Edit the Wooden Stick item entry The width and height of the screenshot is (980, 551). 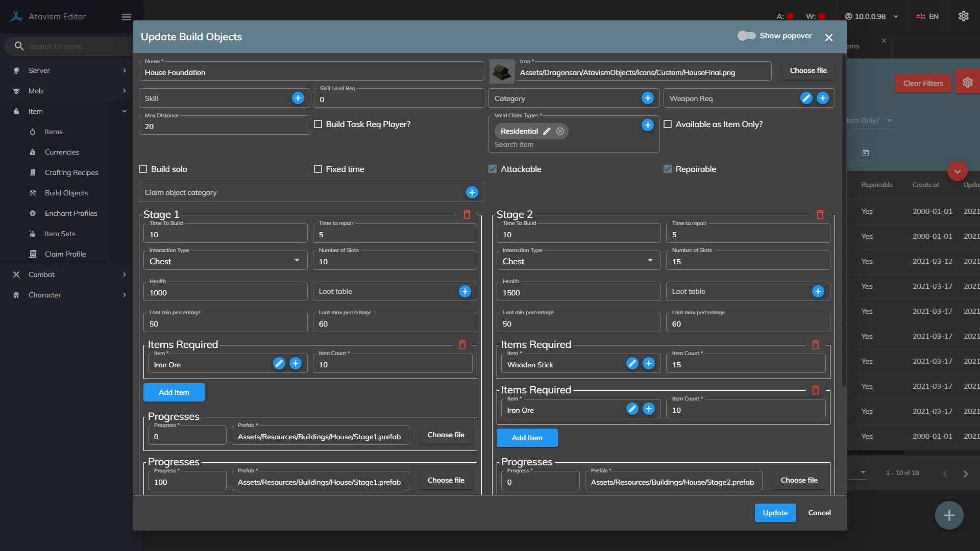click(632, 363)
